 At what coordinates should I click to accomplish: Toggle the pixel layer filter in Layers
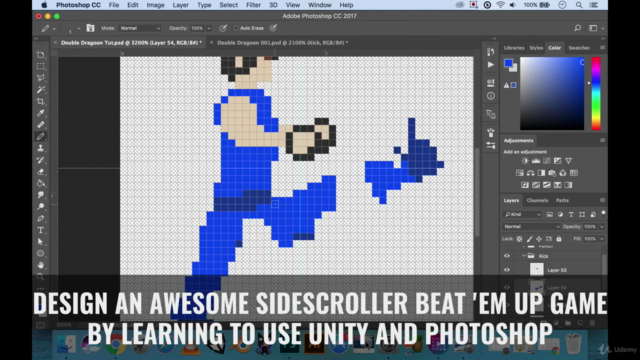click(549, 214)
